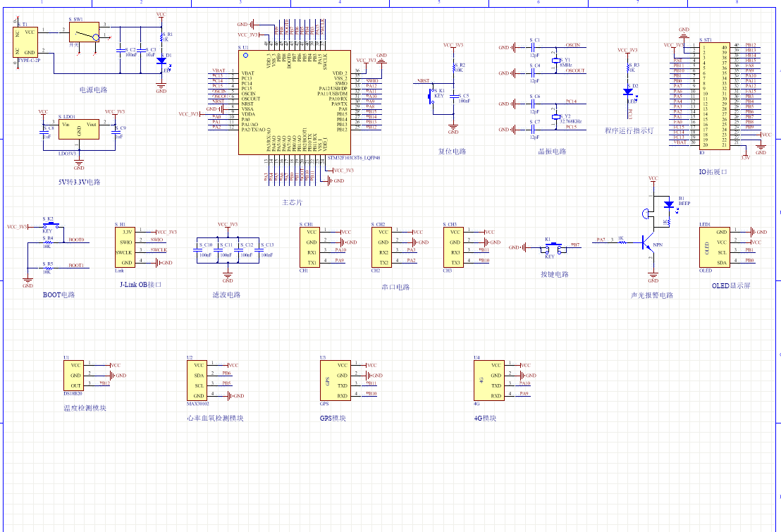Select the S_ST1 40-pin IO header block
This screenshot has height=532, width=781.
[714, 96]
